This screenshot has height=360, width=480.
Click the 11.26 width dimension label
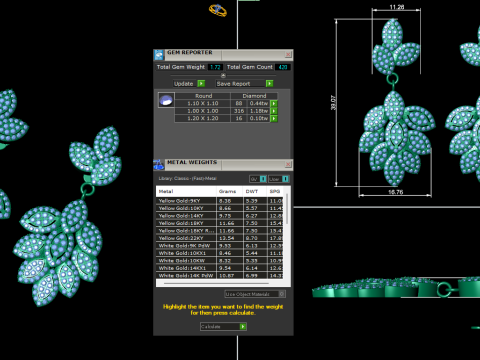point(397,7)
